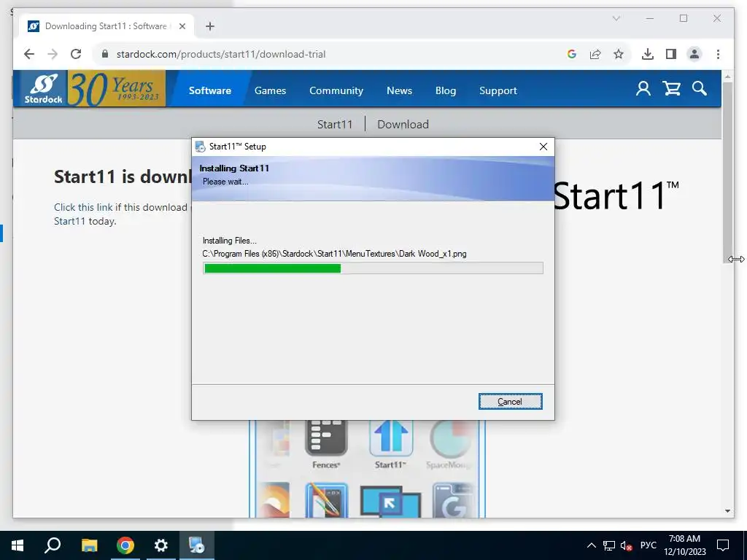Open the Community menu
This screenshot has height=560, width=747.
tap(336, 90)
